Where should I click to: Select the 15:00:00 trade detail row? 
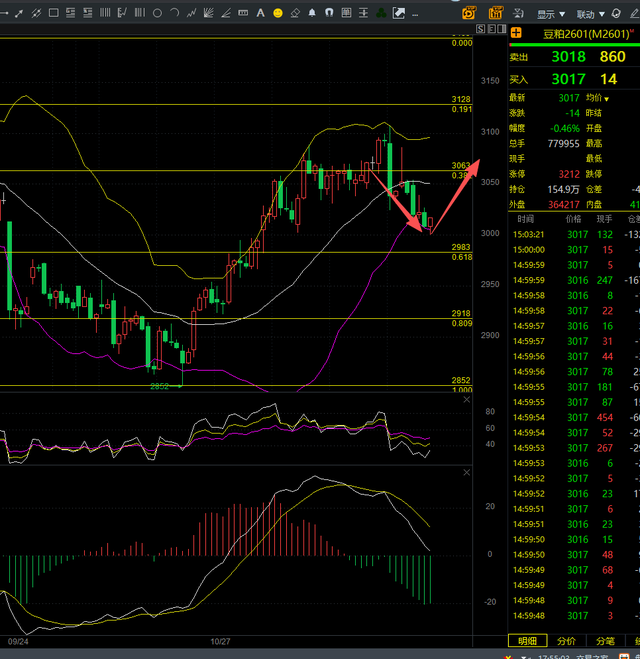574,250
